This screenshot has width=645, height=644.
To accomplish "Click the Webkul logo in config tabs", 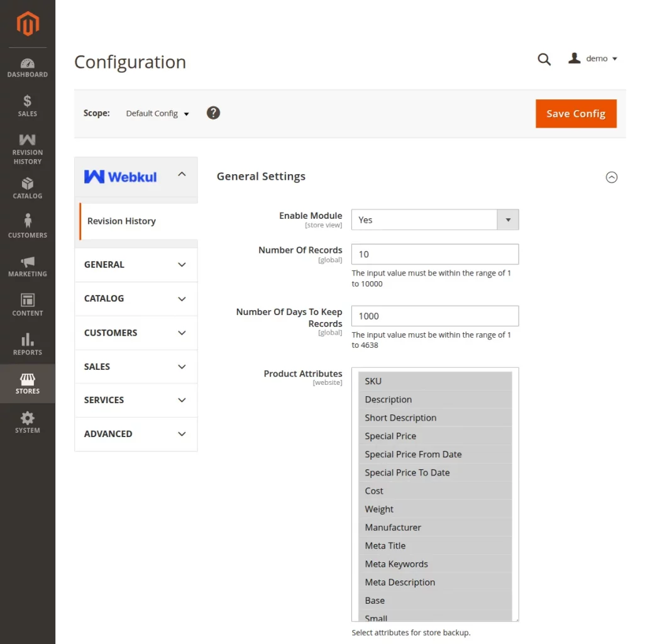I will (120, 177).
